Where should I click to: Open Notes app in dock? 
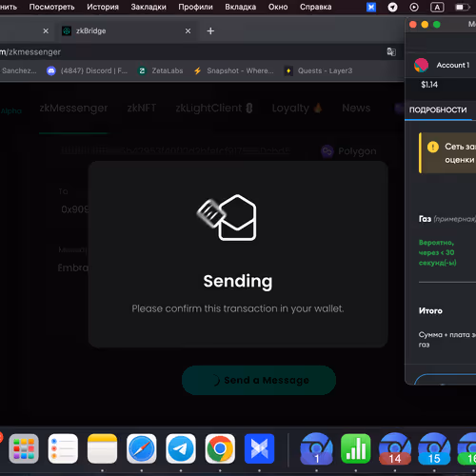102,448
